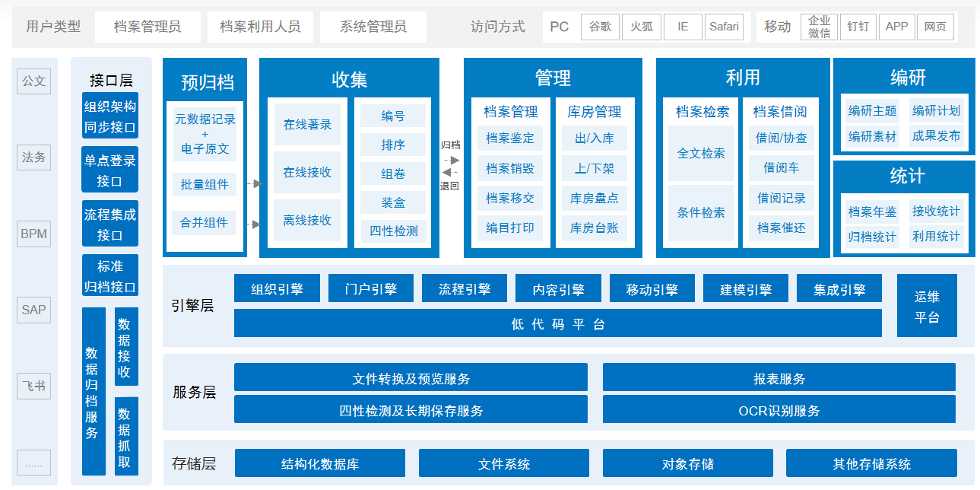Select the 编研主题 box
Image resolution: width=980 pixels, height=490 pixels.
coord(872,110)
